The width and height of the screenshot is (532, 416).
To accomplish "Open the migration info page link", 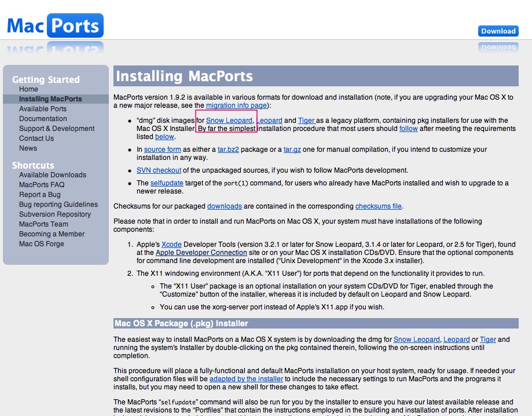I will [x=237, y=105].
